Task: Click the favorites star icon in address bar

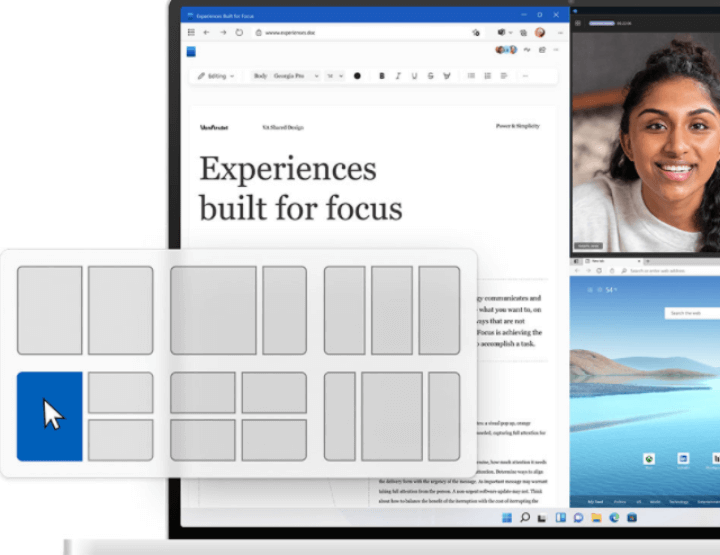Action: pos(476,33)
